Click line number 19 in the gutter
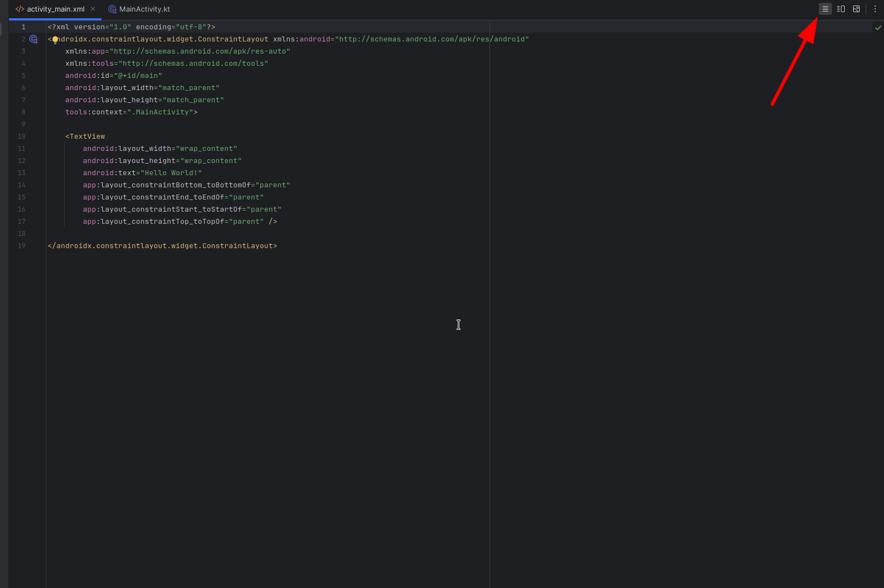This screenshot has width=884, height=588. click(22, 246)
